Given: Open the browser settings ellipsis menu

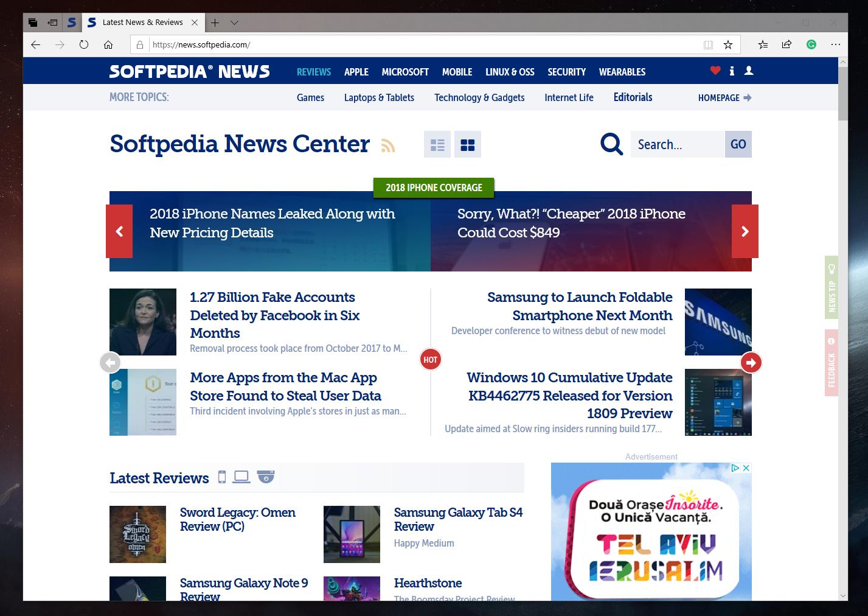Looking at the screenshot, I should (835, 44).
